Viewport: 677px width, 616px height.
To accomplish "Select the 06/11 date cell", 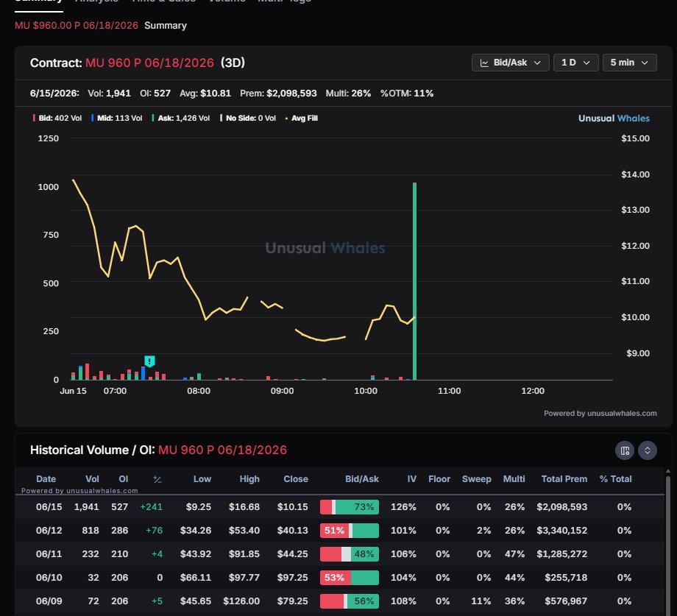I will (49, 554).
